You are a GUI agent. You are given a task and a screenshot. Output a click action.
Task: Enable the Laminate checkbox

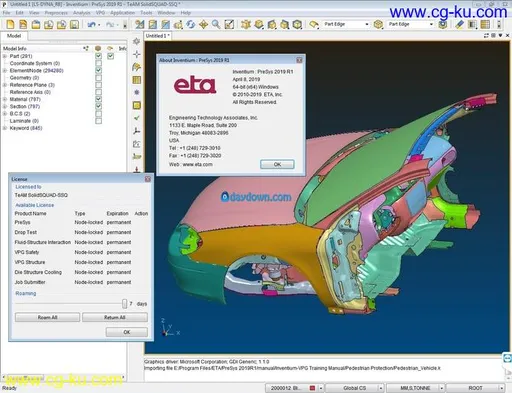[x=98, y=121]
